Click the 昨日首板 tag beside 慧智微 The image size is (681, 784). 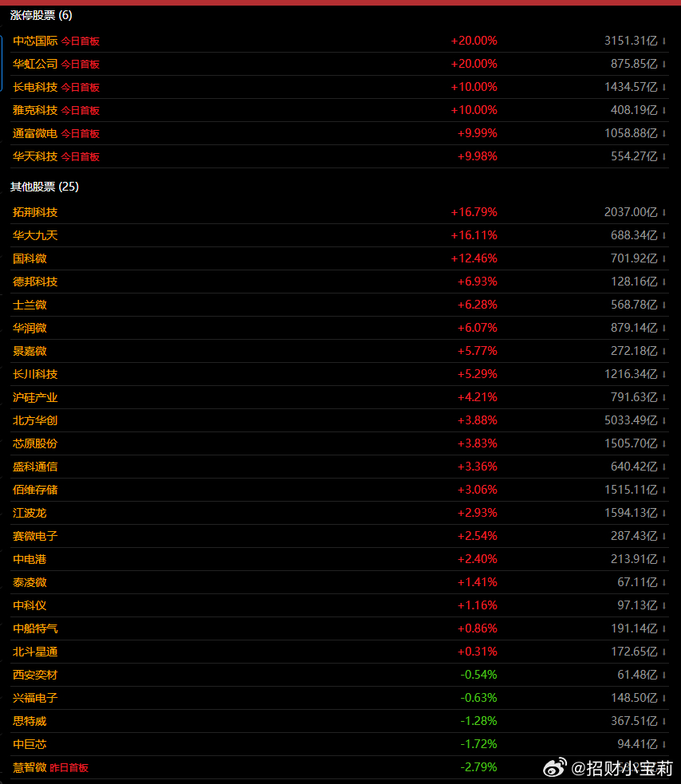(x=69, y=768)
